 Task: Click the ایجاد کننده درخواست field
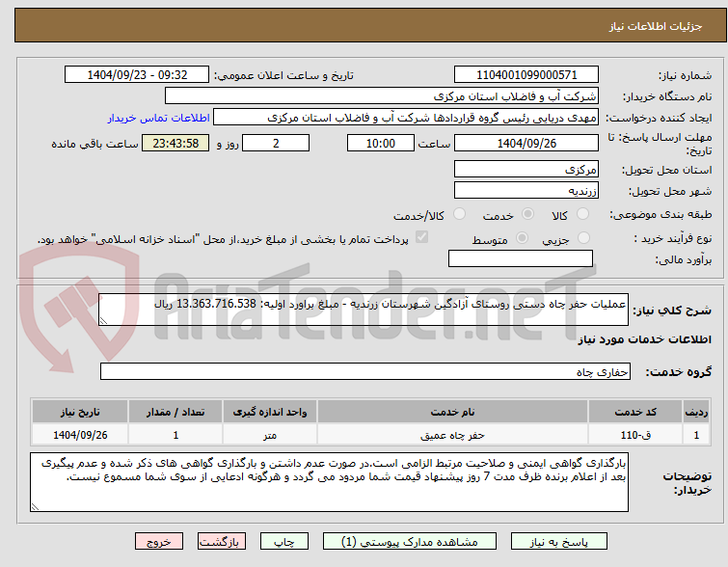pyautogui.click(x=406, y=118)
